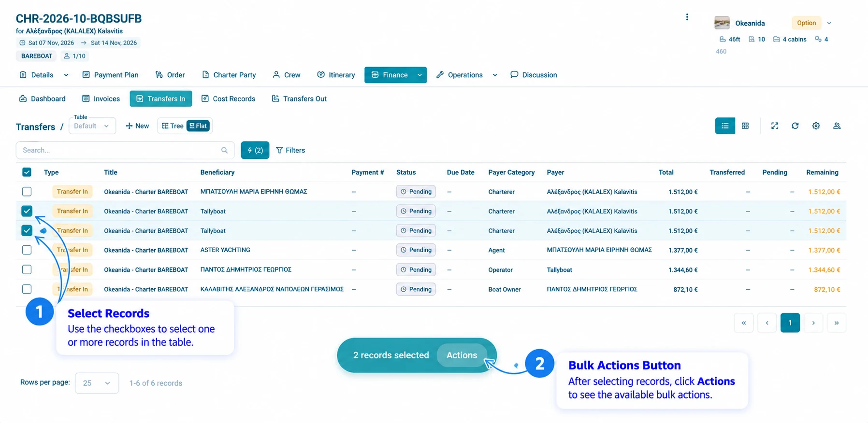
Task: Switch to Cost Records sub-tab
Action: (x=228, y=99)
